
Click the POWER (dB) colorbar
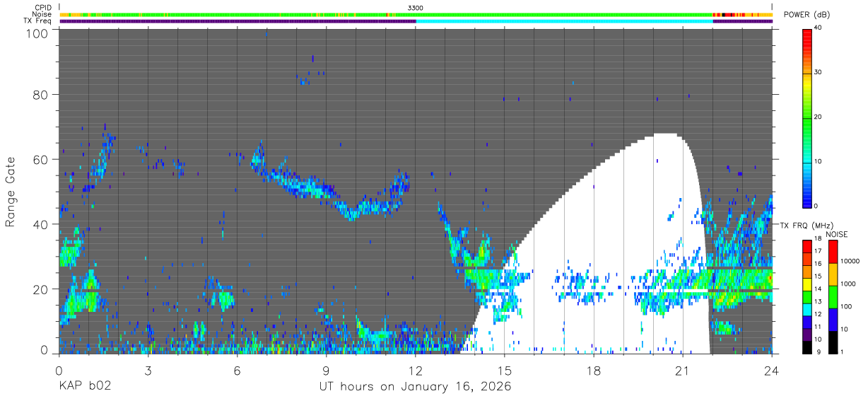807,117
